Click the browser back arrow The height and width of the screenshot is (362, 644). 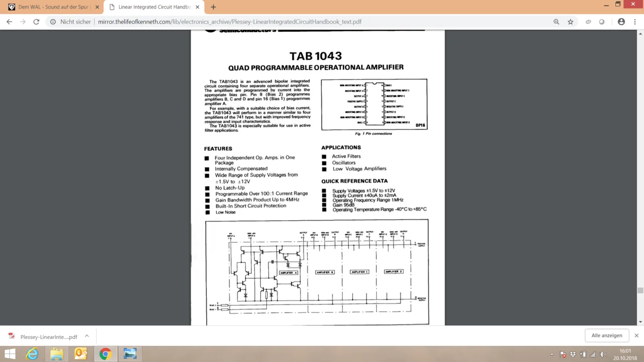coord(9,22)
